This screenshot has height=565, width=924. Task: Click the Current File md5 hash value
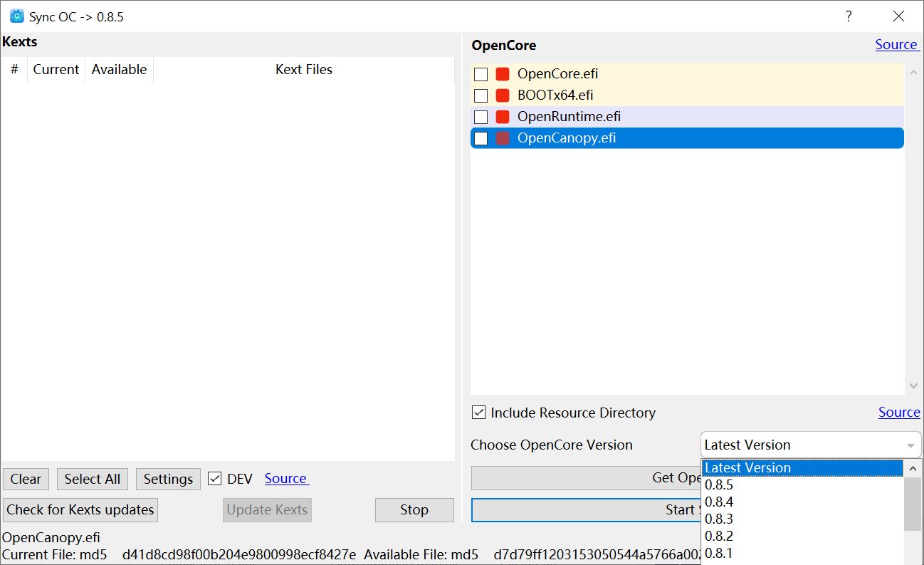(x=239, y=554)
